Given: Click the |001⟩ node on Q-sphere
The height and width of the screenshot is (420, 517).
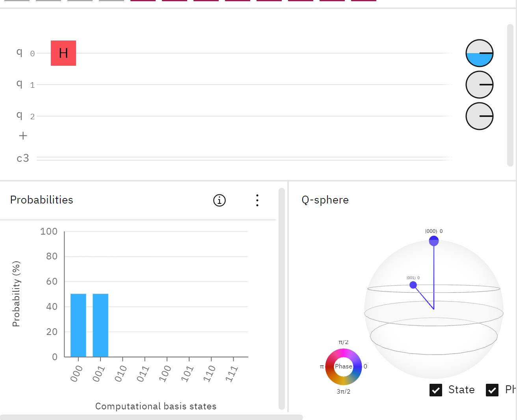Looking at the screenshot, I should click(x=413, y=285).
